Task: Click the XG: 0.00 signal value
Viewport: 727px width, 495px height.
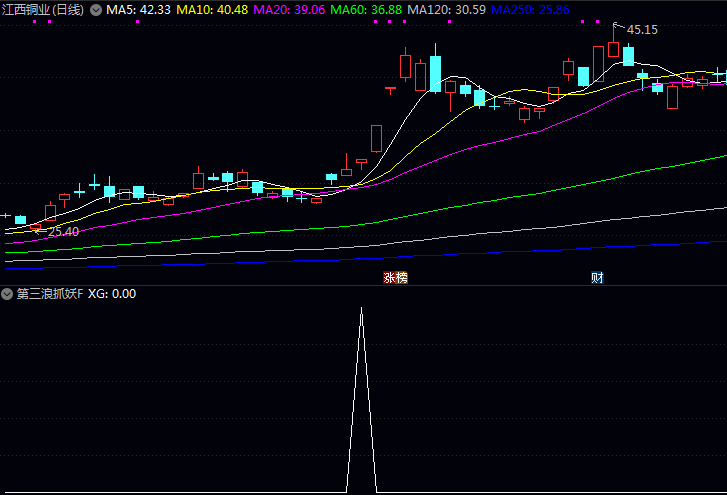Action: [x=112, y=294]
